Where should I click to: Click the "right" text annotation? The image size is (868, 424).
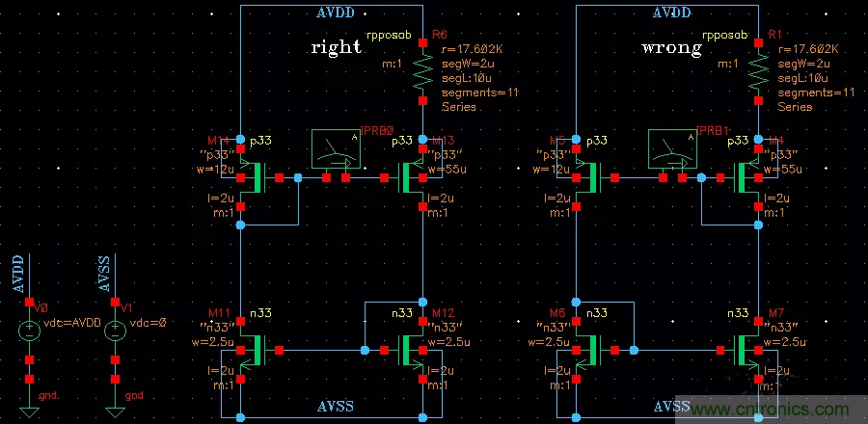[x=335, y=47]
